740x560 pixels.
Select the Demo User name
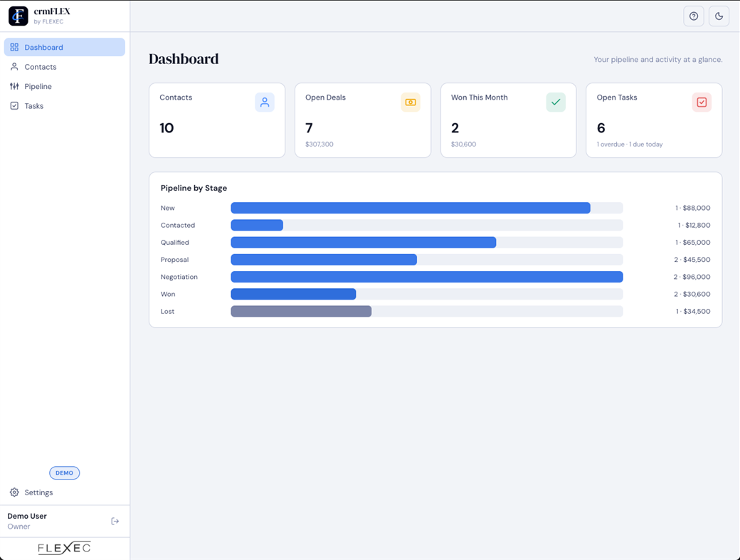tap(27, 516)
